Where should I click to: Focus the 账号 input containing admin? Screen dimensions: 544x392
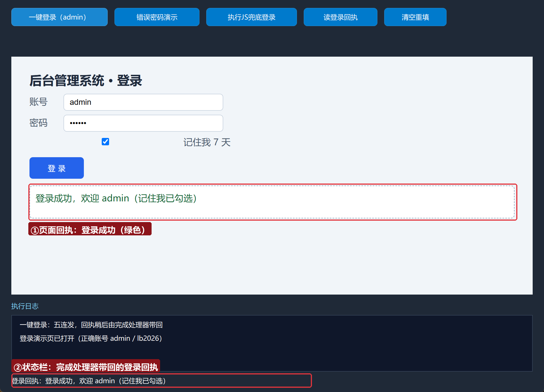point(143,102)
